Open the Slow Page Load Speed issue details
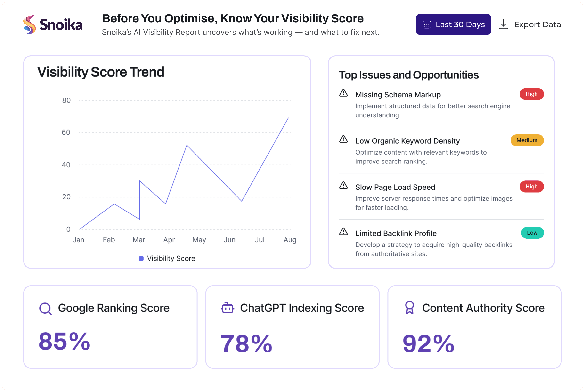Screen dimensions: 585x392 click(x=395, y=187)
